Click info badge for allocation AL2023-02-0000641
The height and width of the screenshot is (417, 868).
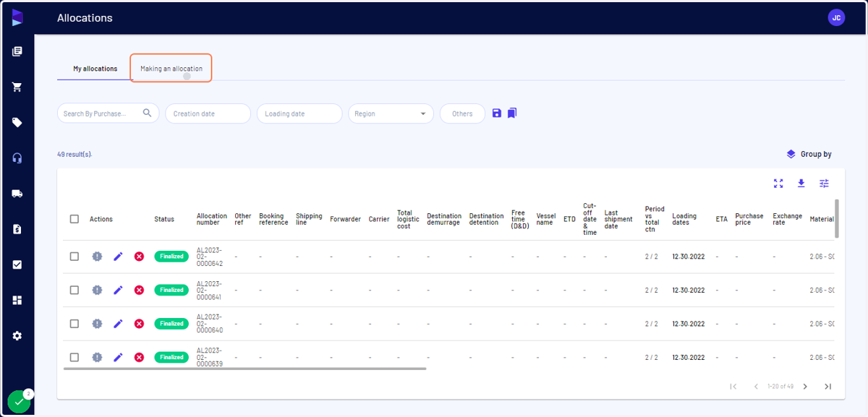(x=97, y=290)
